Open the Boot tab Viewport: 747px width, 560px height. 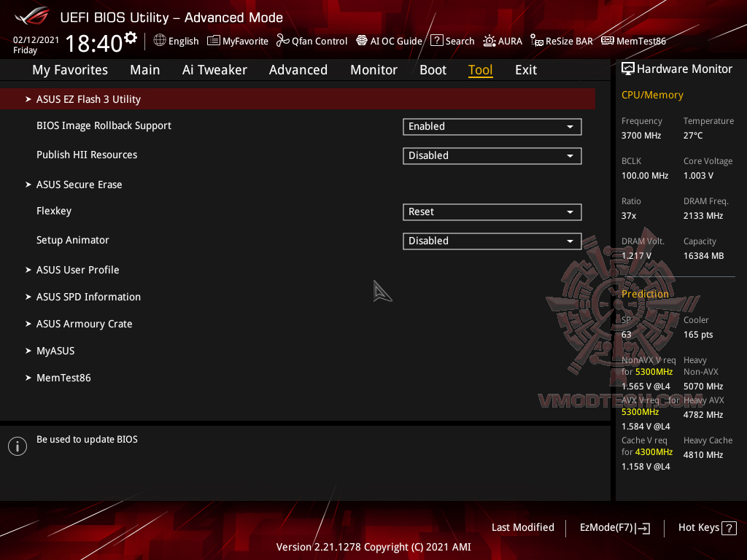pos(433,70)
